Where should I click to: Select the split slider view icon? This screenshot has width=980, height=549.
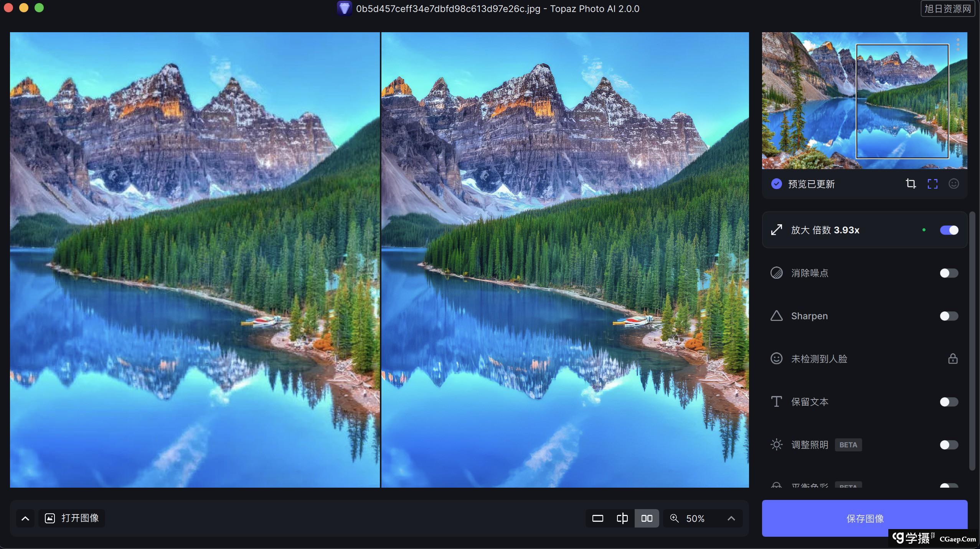tap(622, 518)
